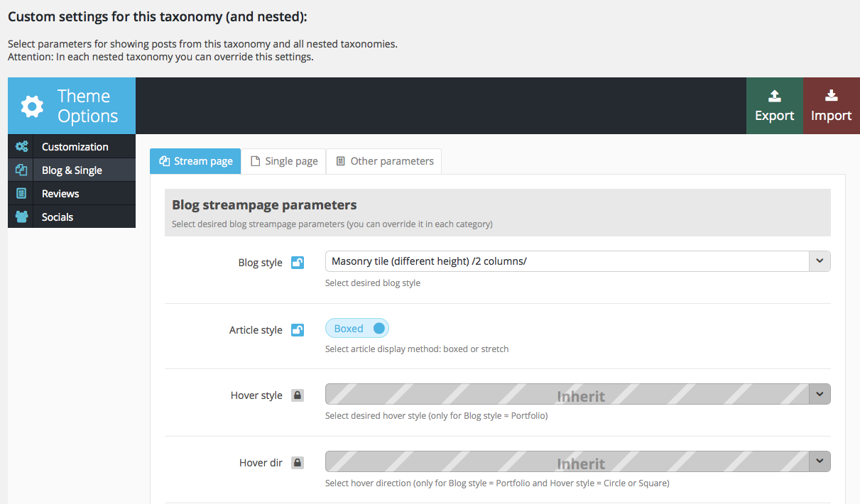Click the Export upload icon
This screenshot has height=504, width=860.
pos(774,96)
